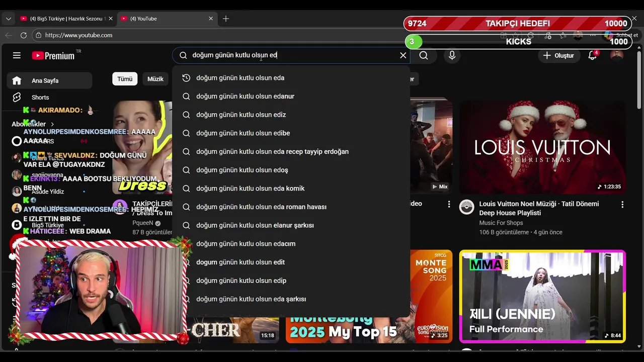Click the magnifier search submit button

pos(424,55)
